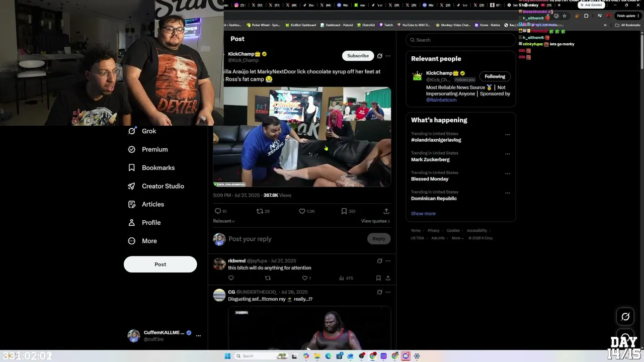Click Grok icon on rkbvmd reply
The image size is (644, 362).
click(x=380, y=261)
